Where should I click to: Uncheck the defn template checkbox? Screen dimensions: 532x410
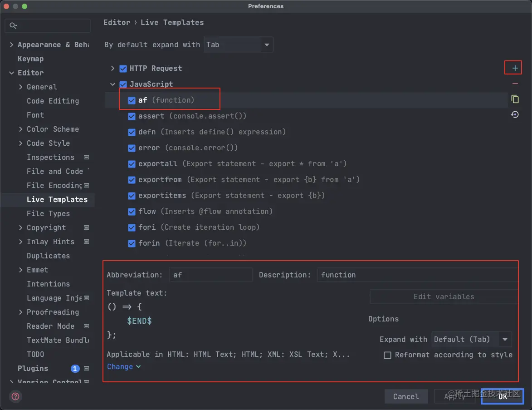click(x=132, y=132)
